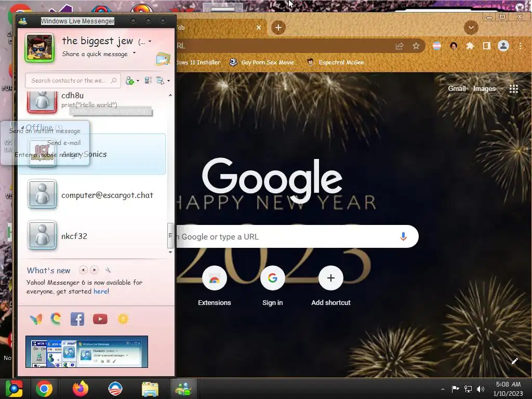Open Sign in shortcut tile
Image resolution: width=532 pixels, height=399 pixels.
pos(272,287)
